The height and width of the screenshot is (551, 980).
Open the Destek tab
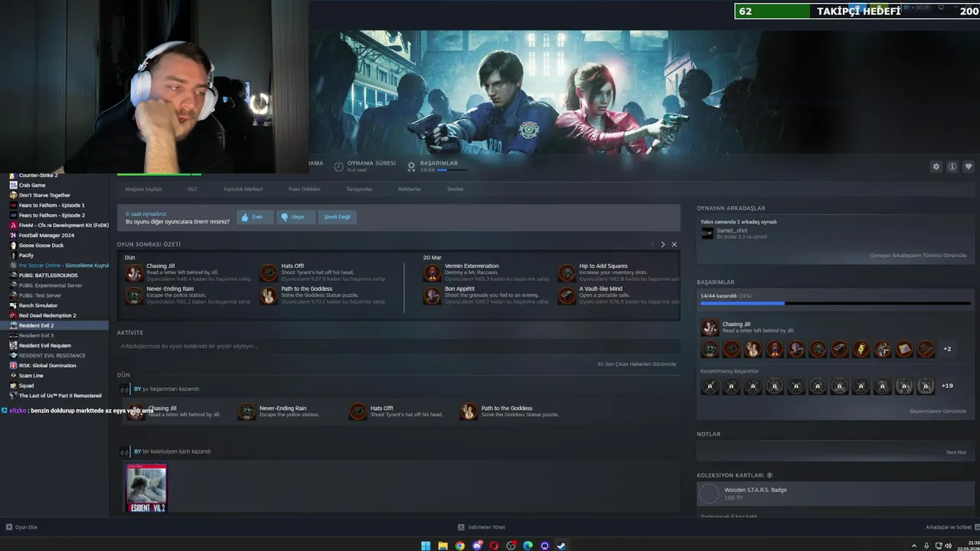[x=456, y=189]
